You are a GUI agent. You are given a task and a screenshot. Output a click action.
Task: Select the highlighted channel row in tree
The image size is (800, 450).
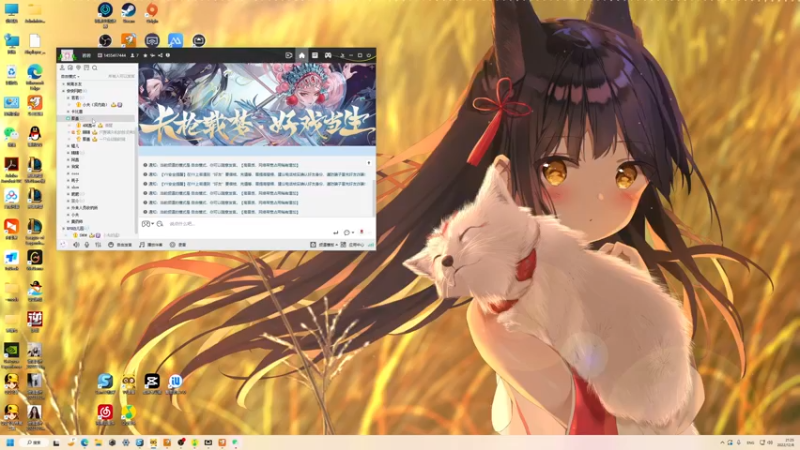97,118
